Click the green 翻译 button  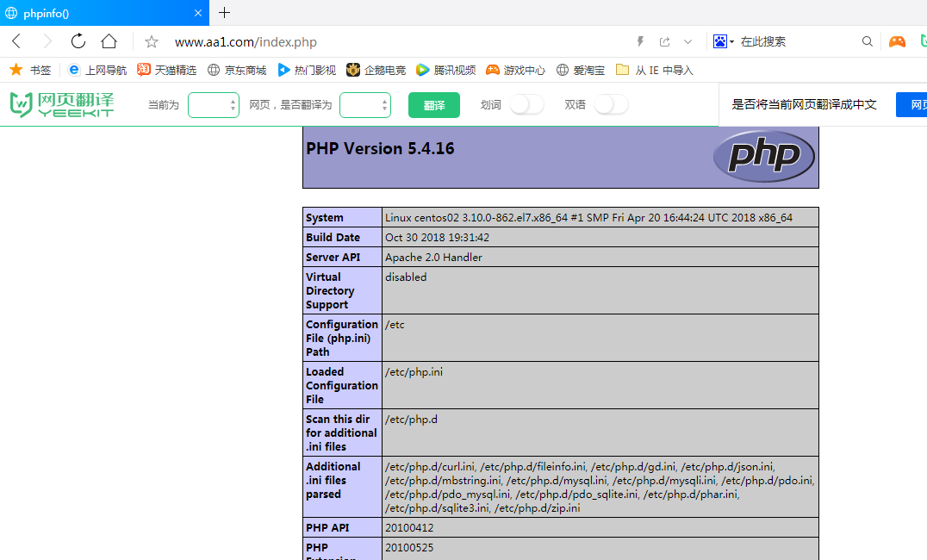pos(433,105)
